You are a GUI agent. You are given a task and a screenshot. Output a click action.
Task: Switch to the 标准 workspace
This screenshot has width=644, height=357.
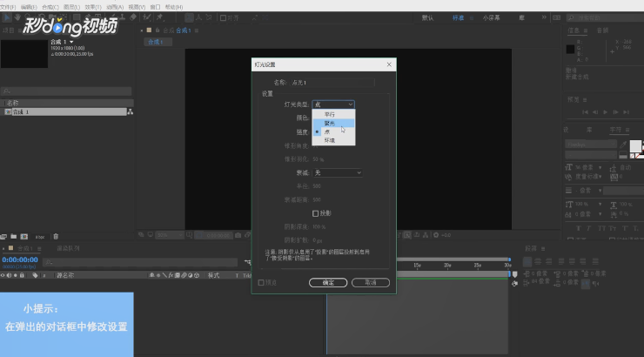[x=458, y=17]
